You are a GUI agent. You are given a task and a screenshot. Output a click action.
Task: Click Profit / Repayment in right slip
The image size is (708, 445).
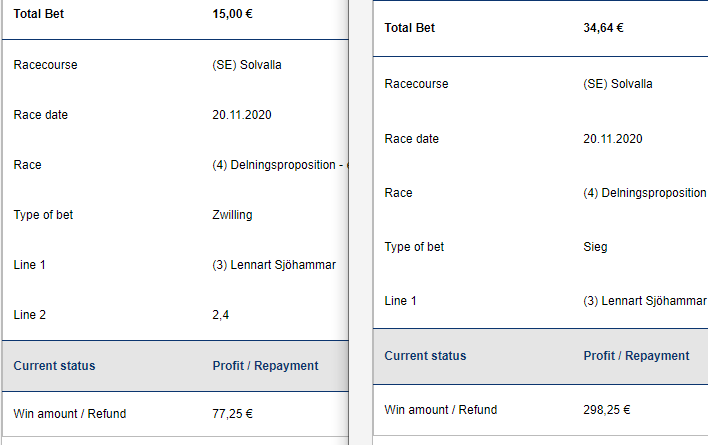point(636,356)
